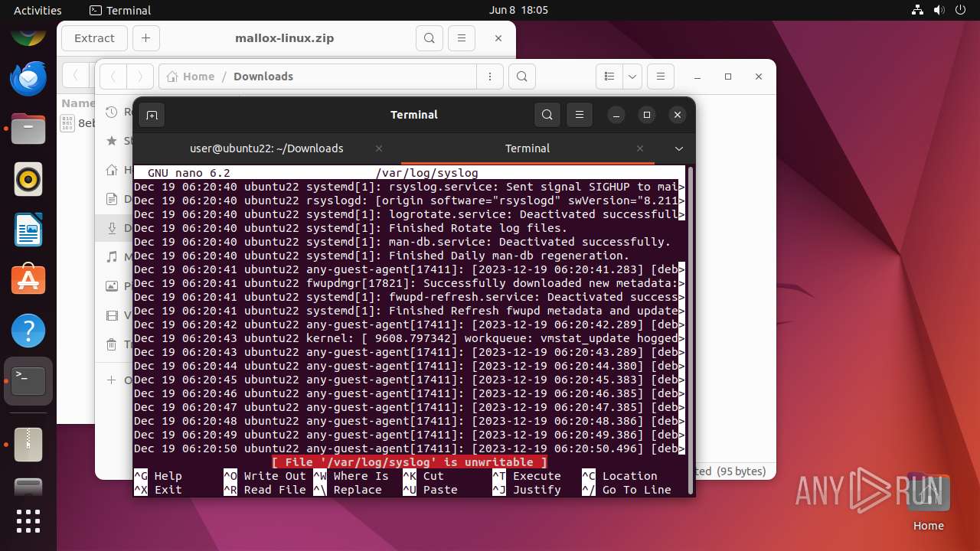Select the Terminal tab
The width and height of the screenshot is (980, 551).
[528, 148]
